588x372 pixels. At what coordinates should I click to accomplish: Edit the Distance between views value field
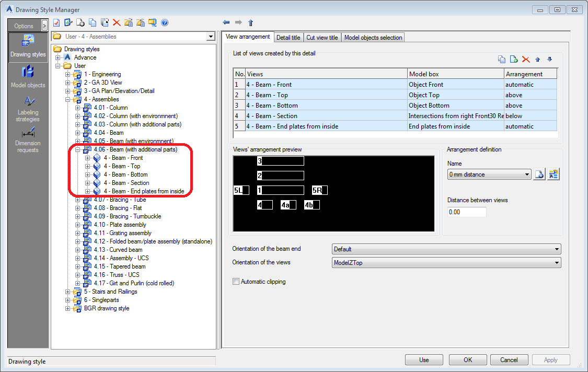tap(466, 212)
